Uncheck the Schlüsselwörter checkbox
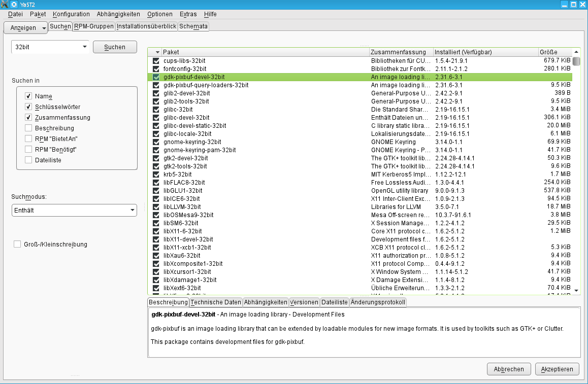This screenshot has width=588, height=384. (x=28, y=107)
